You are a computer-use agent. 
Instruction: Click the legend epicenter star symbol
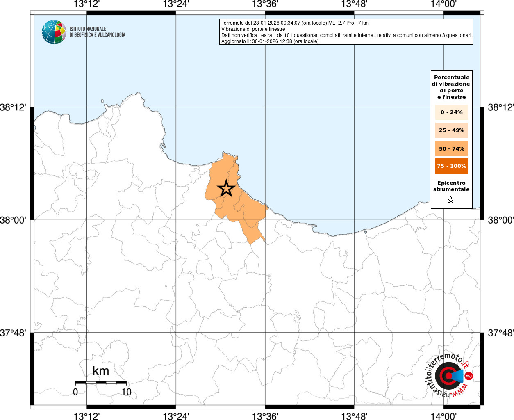[x=451, y=200]
